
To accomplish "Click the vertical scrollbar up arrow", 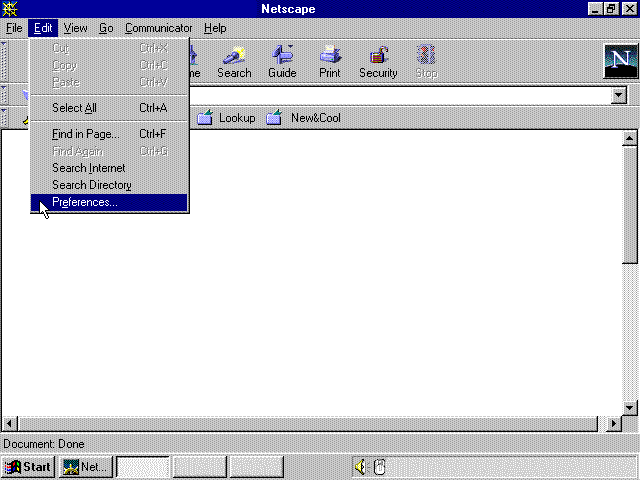I will 629,139.
